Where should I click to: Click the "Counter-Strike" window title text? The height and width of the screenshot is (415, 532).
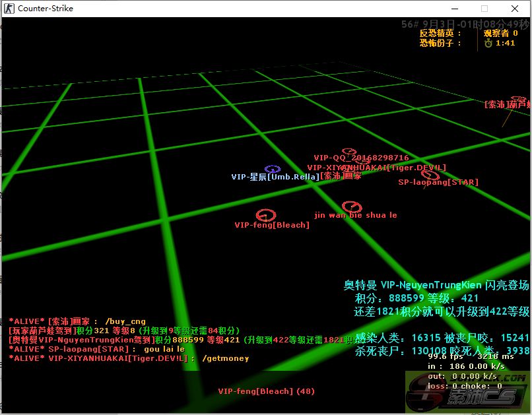point(46,9)
